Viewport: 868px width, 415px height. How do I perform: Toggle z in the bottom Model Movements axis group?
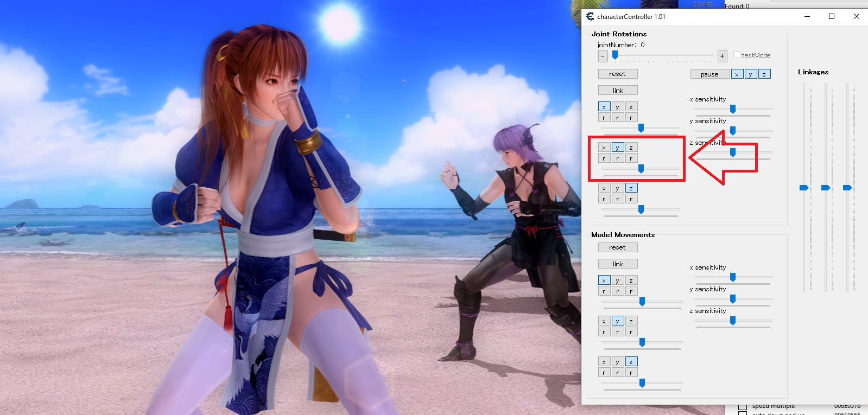(x=631, y=362)
